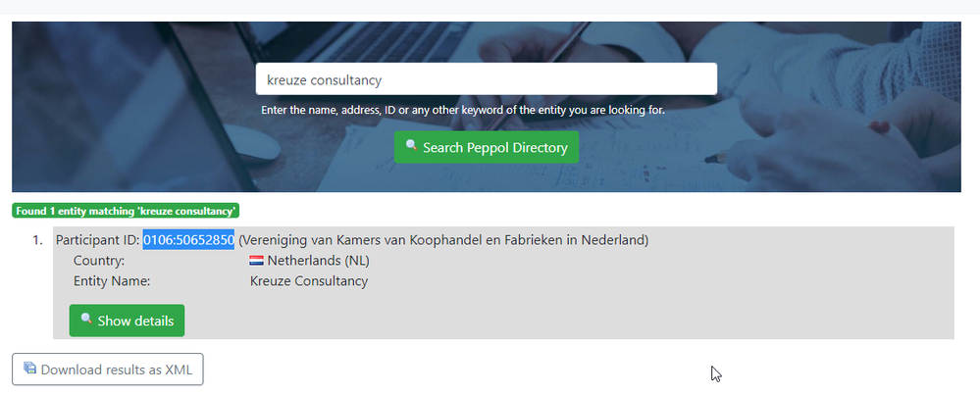Click the highlighted ID 0106:50652850
Screen dimensions: 980x395
(x=188, y=240)
